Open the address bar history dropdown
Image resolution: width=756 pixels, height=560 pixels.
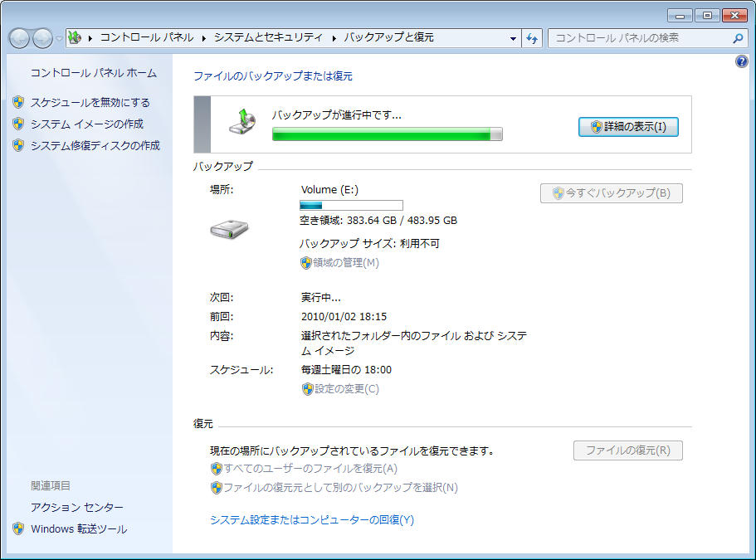(x=513, y=38)
